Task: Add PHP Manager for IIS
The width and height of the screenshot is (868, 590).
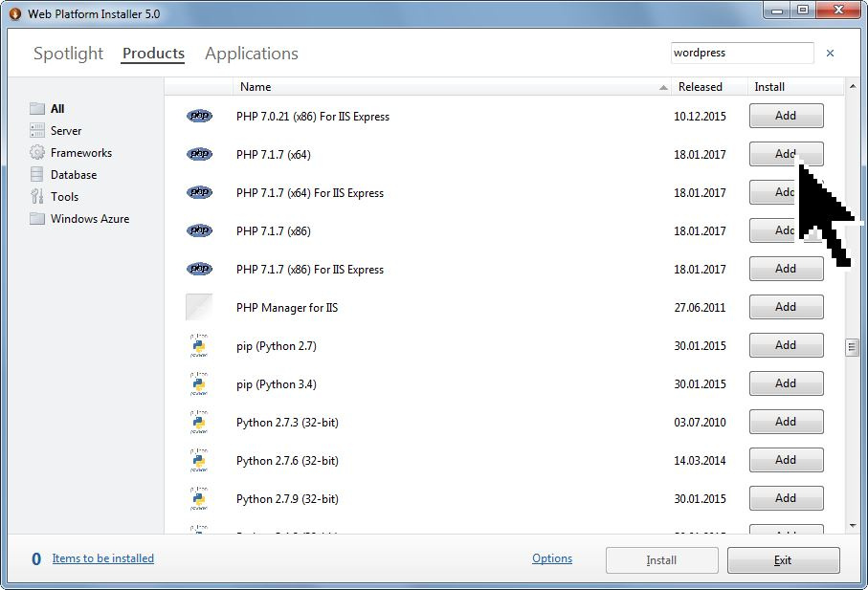Action: click(x=786, y=307)
